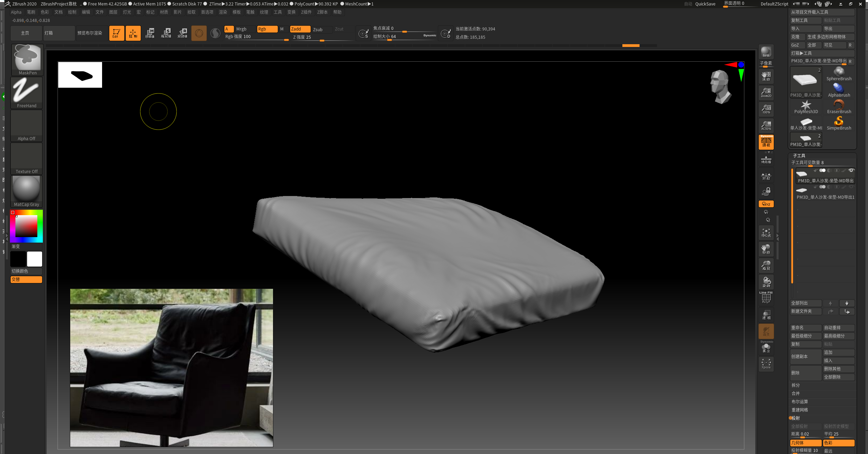Select the Zoom2D tool
Image resolution: width=868 pixels, height=454 pixels.
tap(766, 92)
